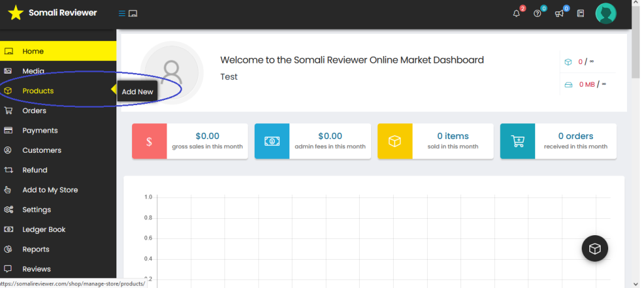Click the Settings gears icon
The height and width of the screenshot is (288, 644).
(9, 209)
